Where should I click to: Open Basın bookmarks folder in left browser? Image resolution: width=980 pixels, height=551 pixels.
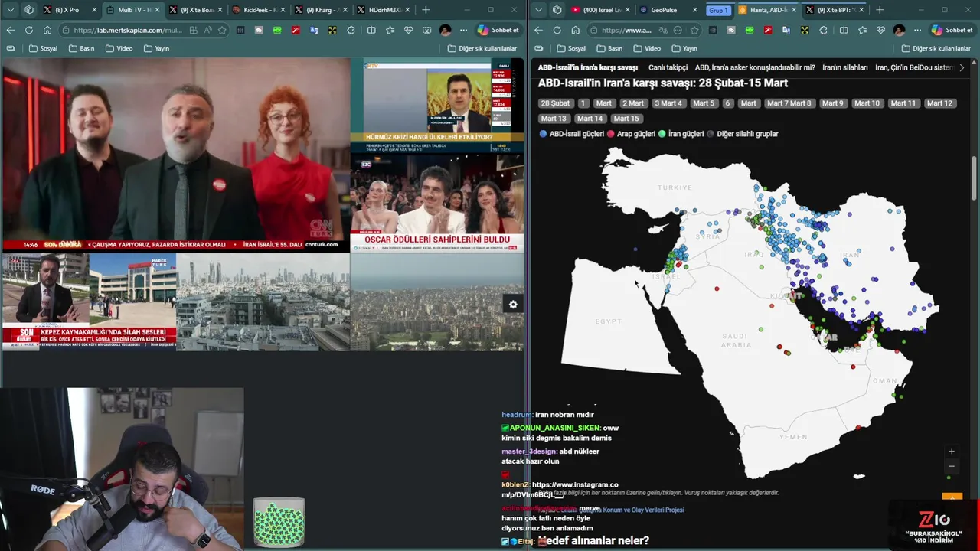[82, 48]
